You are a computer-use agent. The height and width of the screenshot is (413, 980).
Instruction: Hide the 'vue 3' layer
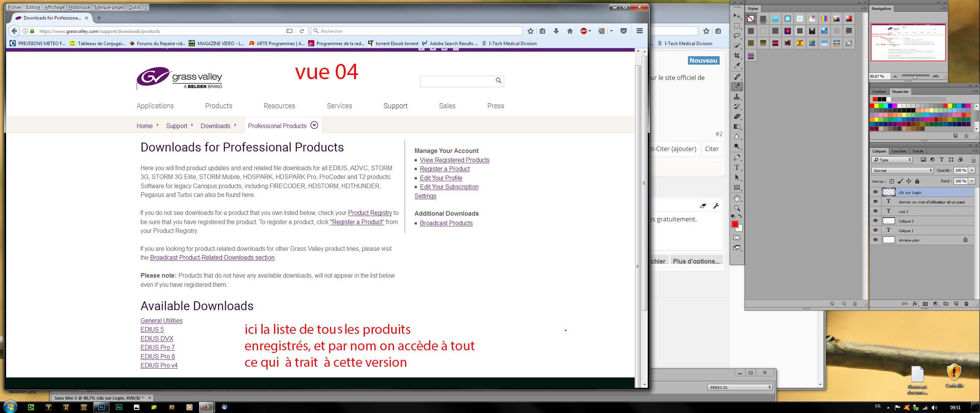[875, 211]
